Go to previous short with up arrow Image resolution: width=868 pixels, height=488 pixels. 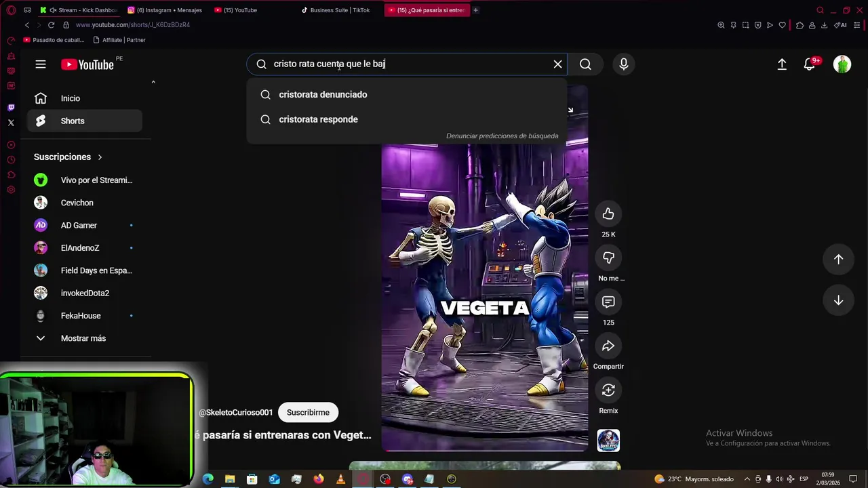(838, 260)
